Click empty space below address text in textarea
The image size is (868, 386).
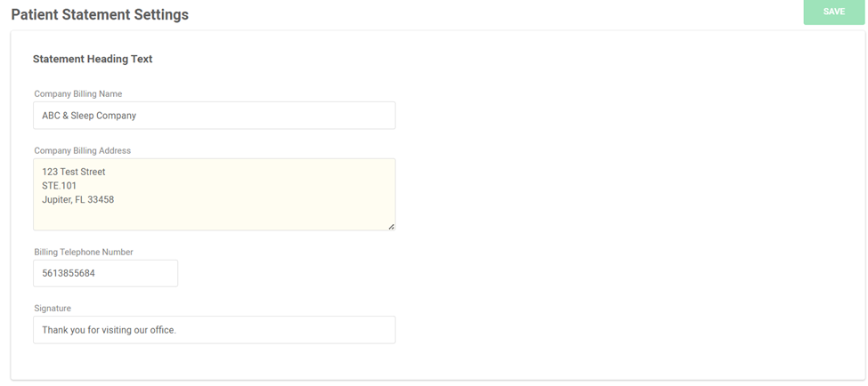(215, 217)
